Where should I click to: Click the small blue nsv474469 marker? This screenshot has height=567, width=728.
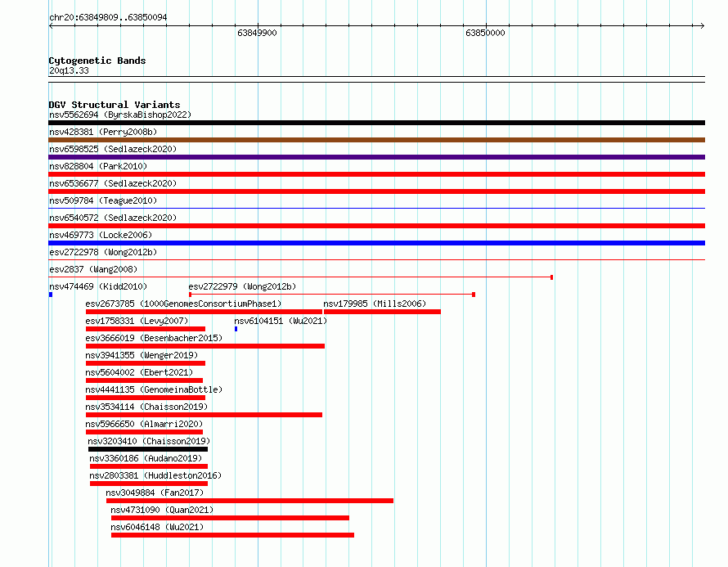[x=51, y=295]
